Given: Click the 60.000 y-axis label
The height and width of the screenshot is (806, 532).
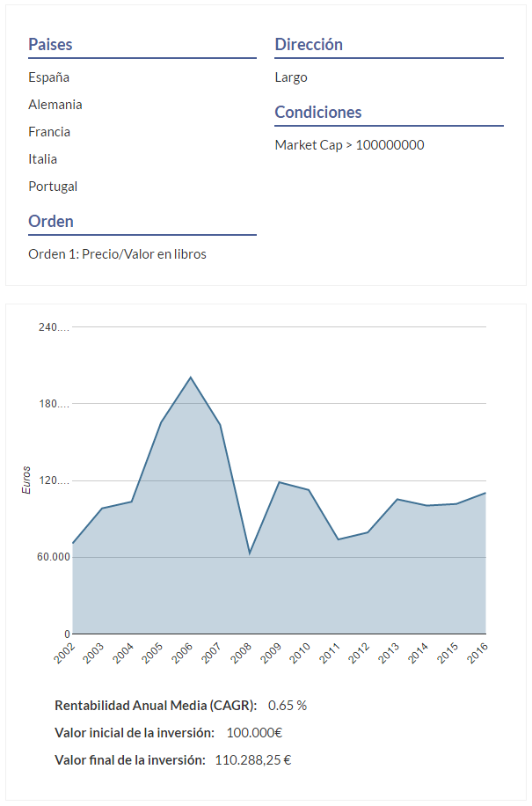Looking at the screenshot, I should pyautogui.click(x=55, y=558).
